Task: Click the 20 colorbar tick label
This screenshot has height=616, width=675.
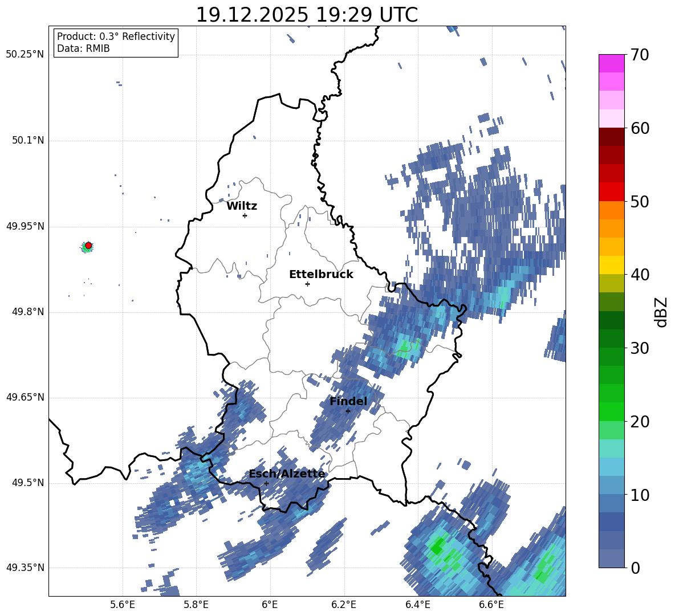Action: click(640, 422)
